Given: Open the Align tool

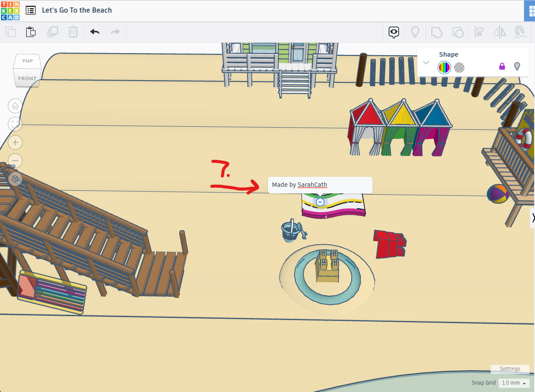Looking at the screenshot, I should (479, 32).
